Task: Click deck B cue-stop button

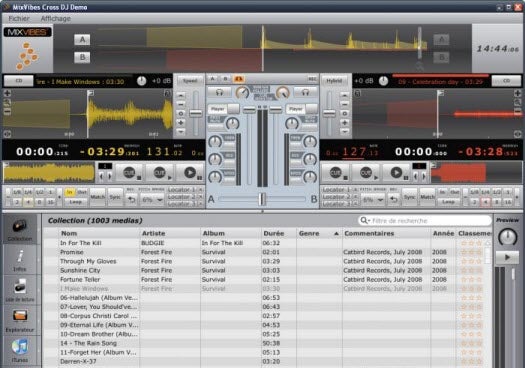Action: [335, 173]
